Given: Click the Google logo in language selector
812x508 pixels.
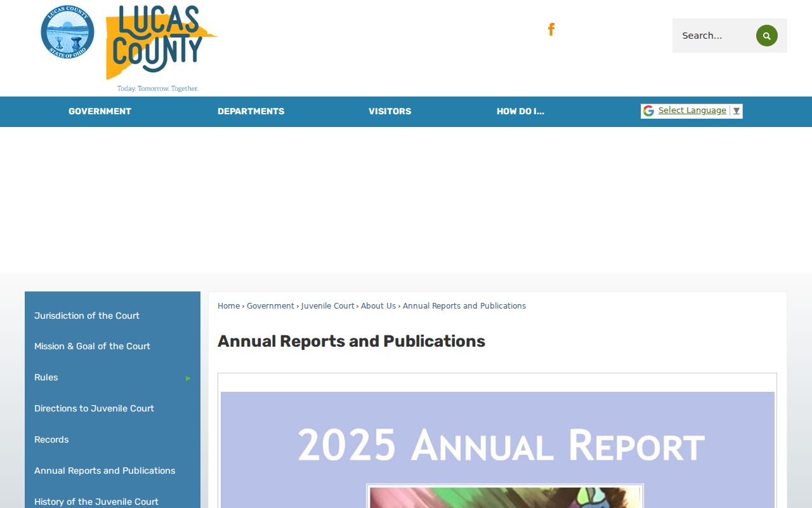Looking at the screenshot, I should [648, 111].
